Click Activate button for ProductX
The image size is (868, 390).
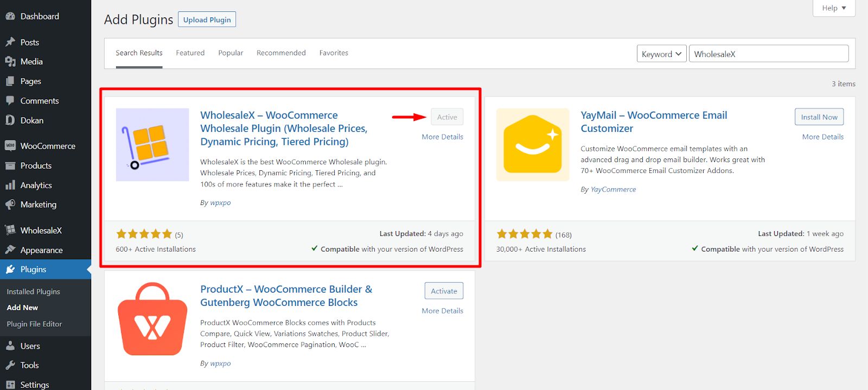pos(444,291)
